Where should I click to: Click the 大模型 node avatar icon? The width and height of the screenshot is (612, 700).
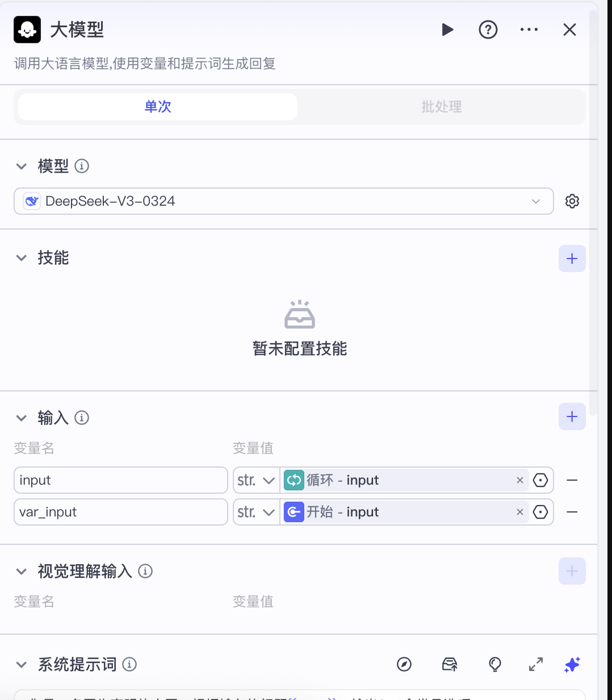[27, 30]
